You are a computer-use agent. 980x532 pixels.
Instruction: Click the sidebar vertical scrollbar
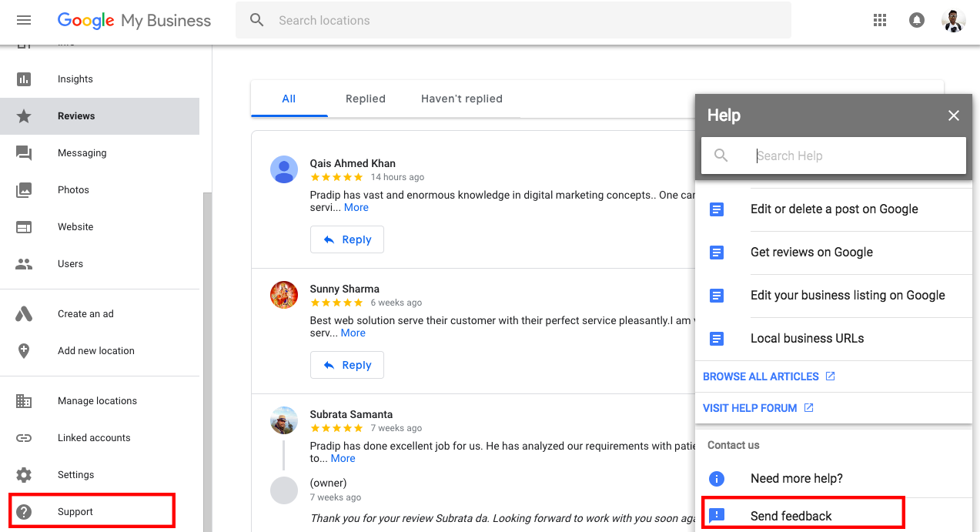(206, 362)
